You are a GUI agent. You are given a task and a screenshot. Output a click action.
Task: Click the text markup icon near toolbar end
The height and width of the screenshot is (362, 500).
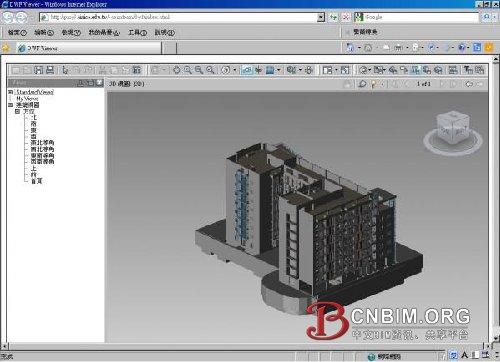click(x=468, y=70)
